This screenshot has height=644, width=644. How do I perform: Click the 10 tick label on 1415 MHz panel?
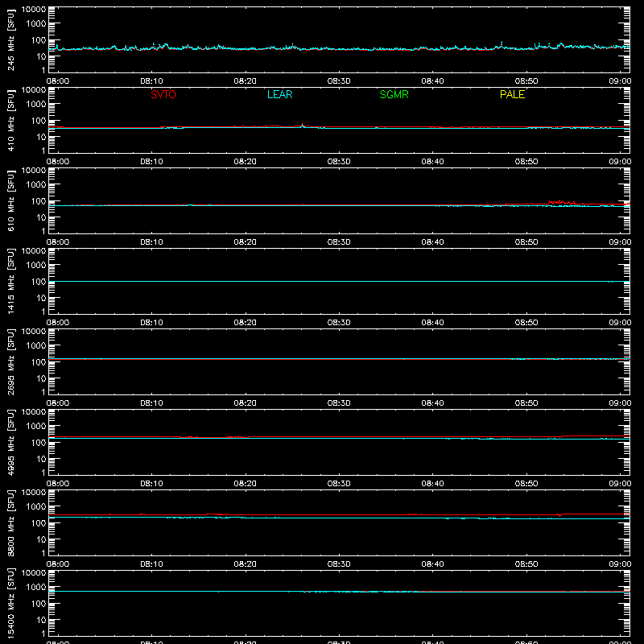pos(41,298)
